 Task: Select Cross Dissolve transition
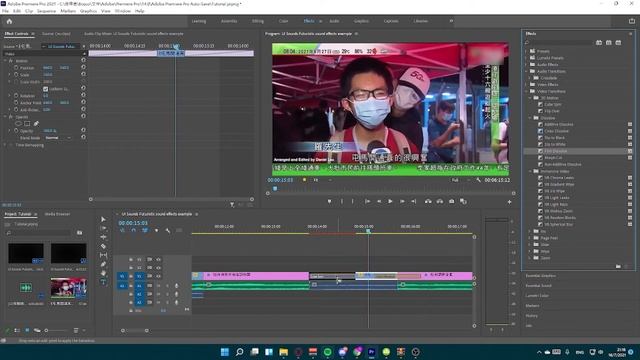point(556,131)
